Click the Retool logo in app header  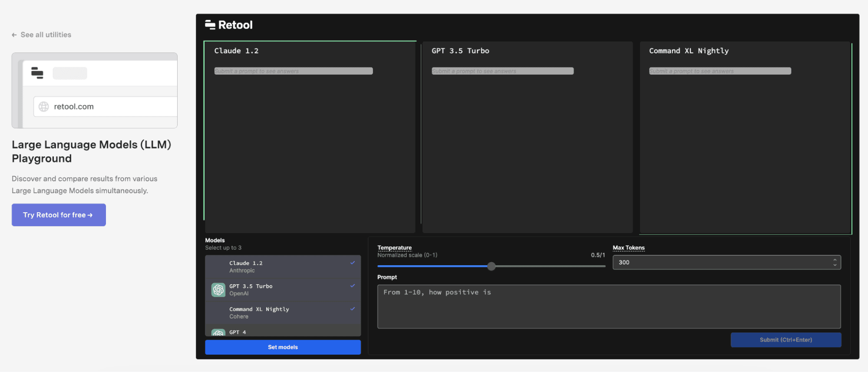pos(229,25)
